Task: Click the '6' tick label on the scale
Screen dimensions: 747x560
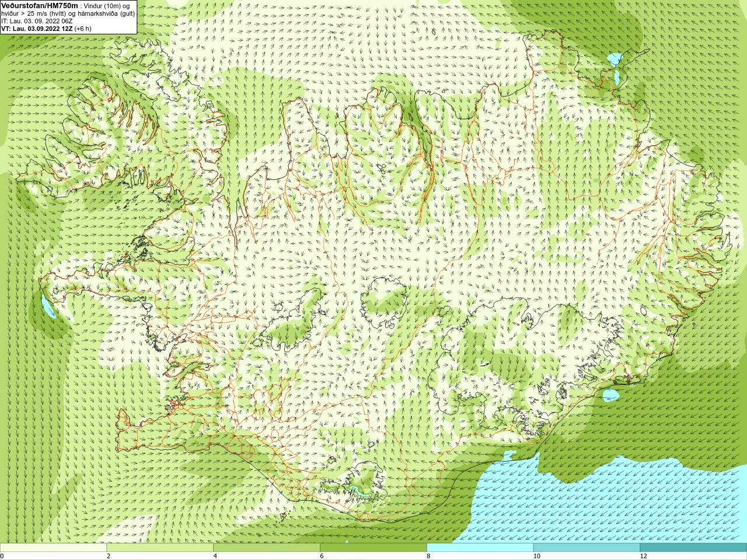Action: click(x=322, y=556)
